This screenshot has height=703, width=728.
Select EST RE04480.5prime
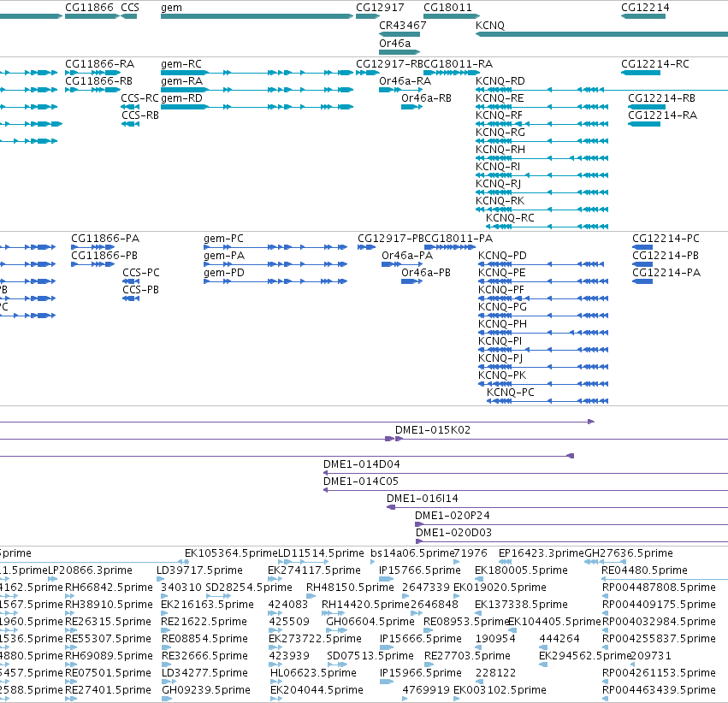644,570
